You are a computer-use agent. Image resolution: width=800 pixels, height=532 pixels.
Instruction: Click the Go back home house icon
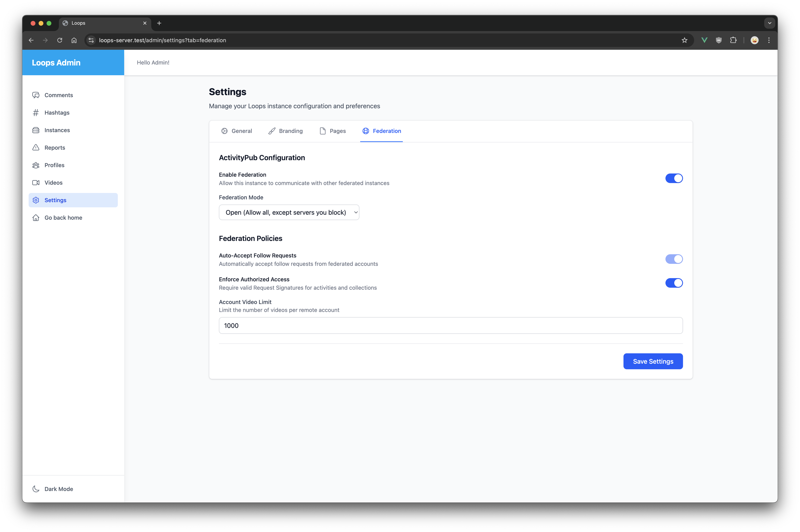click(36, 218)
